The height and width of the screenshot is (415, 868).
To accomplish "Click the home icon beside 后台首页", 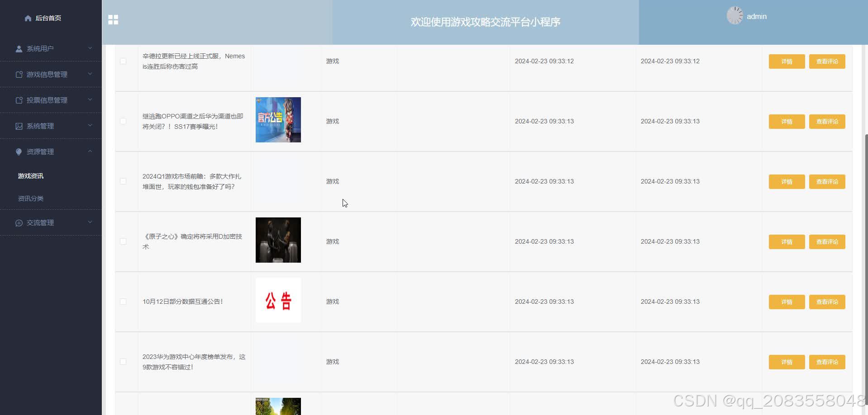I will (28, 18).
